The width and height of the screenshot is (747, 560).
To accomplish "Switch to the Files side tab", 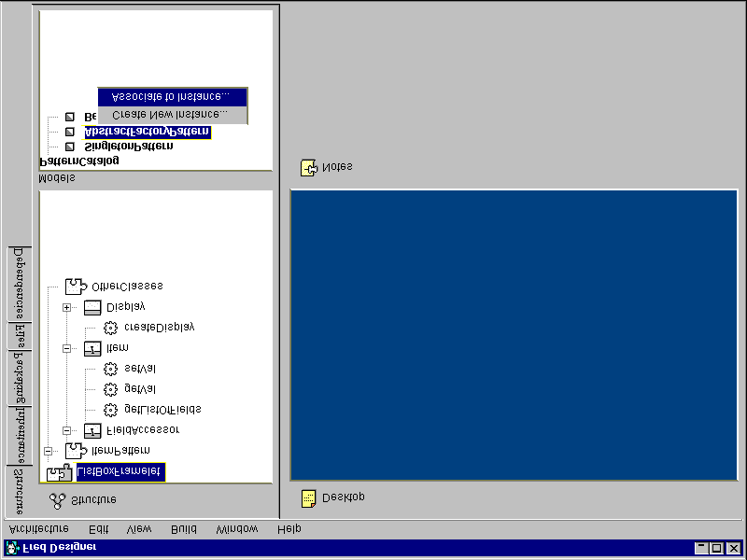I will click(19, 336).
